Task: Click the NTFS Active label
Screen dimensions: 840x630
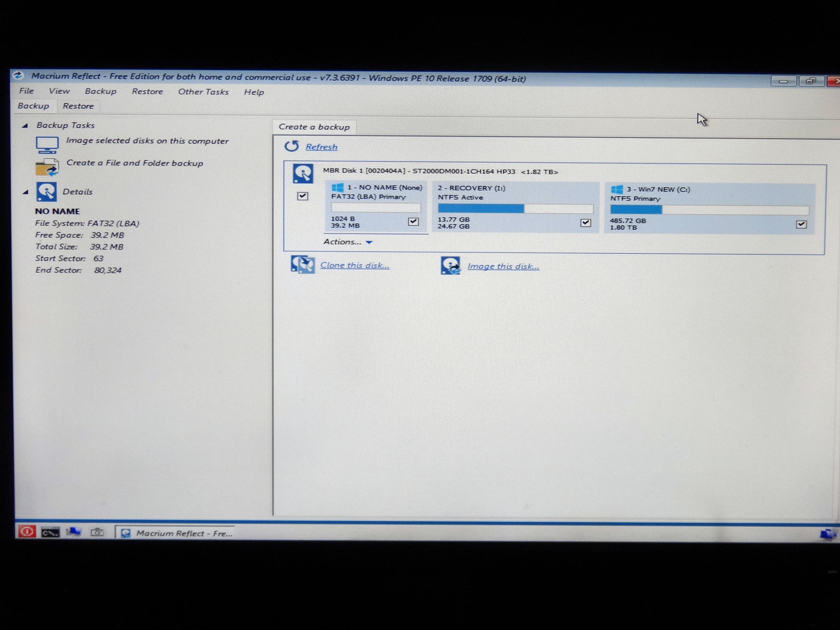Action: [460, 197]
